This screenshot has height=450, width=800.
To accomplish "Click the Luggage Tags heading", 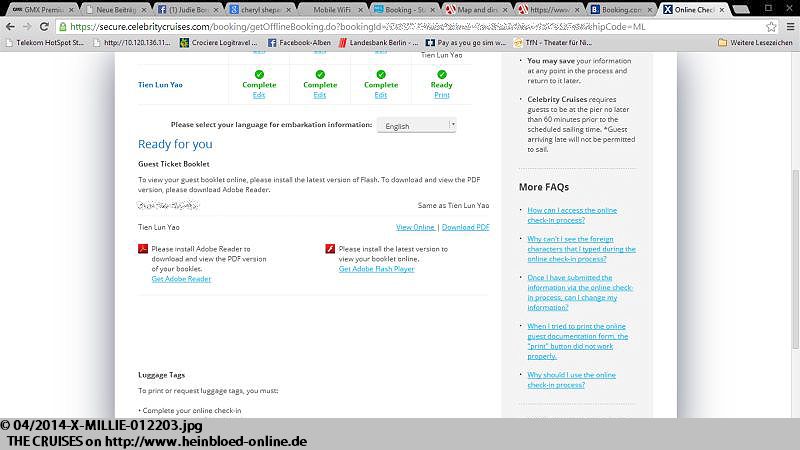I will point(161,374).
